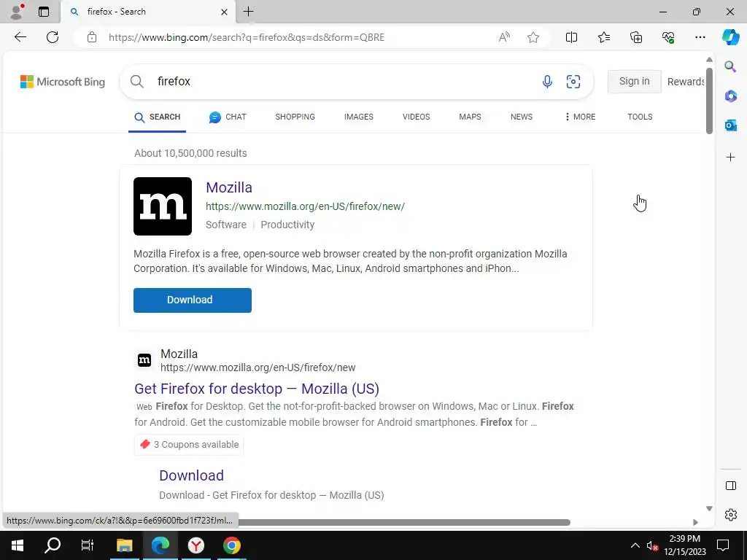
Task: Click the microphone voice search icon
Action: point(547,82)
